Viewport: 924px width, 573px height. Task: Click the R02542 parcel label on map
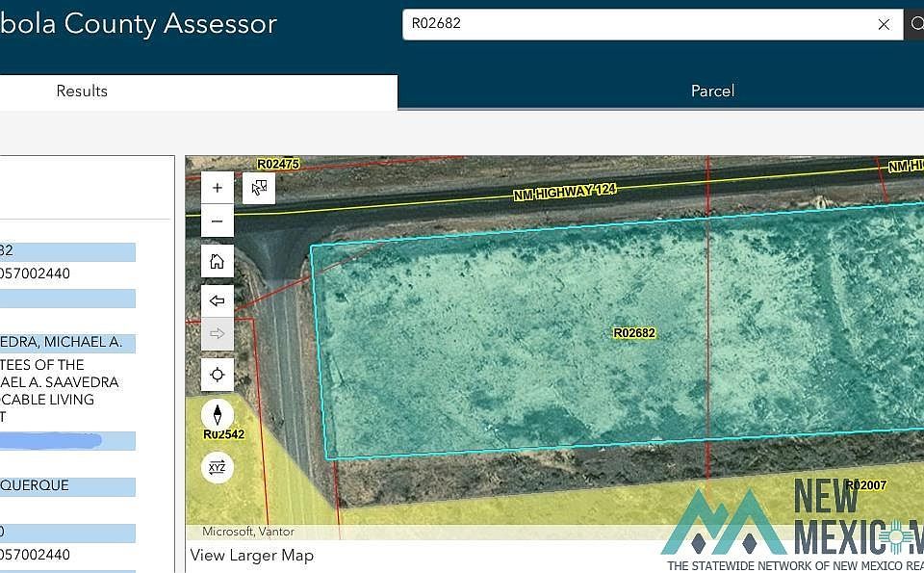(x=224, y=434)
